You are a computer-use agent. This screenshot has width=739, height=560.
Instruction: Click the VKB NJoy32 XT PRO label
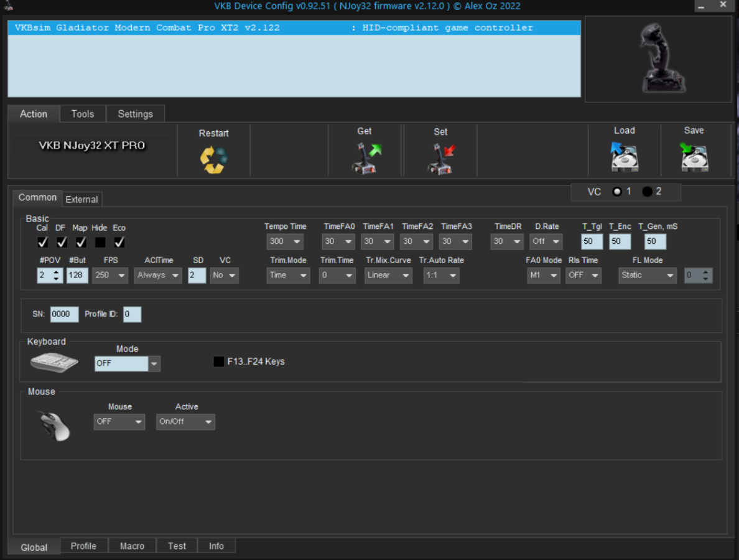pyautogui.click(x=92, y=146)
